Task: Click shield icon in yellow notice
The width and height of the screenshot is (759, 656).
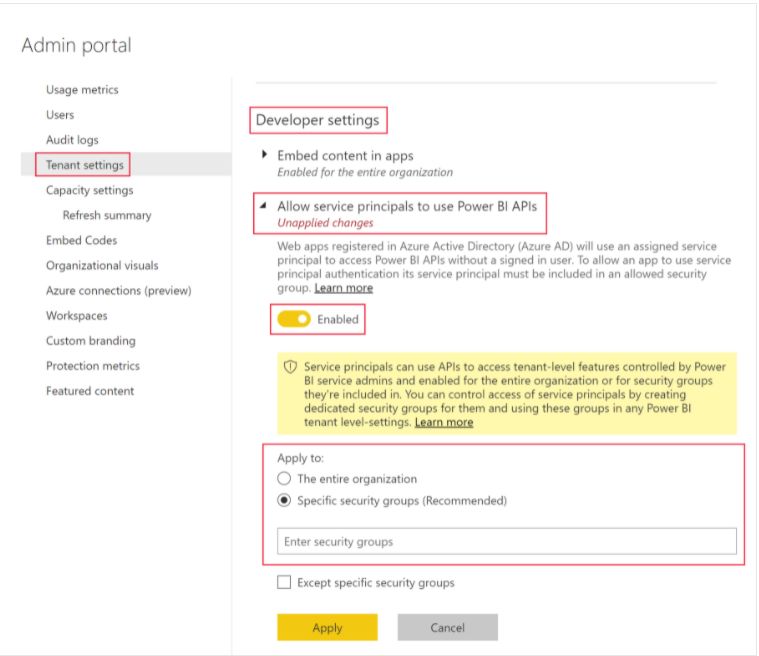Action: pos(290,367)
